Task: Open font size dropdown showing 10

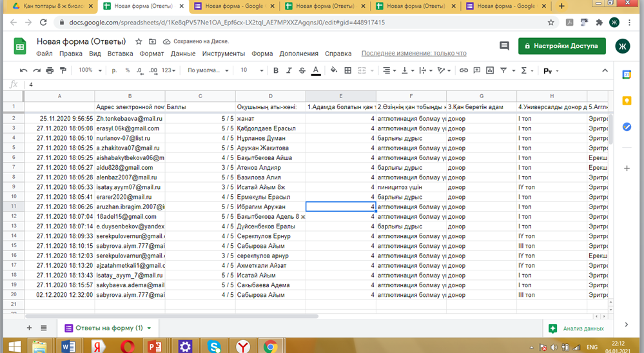Action: (x=251, y=70)
